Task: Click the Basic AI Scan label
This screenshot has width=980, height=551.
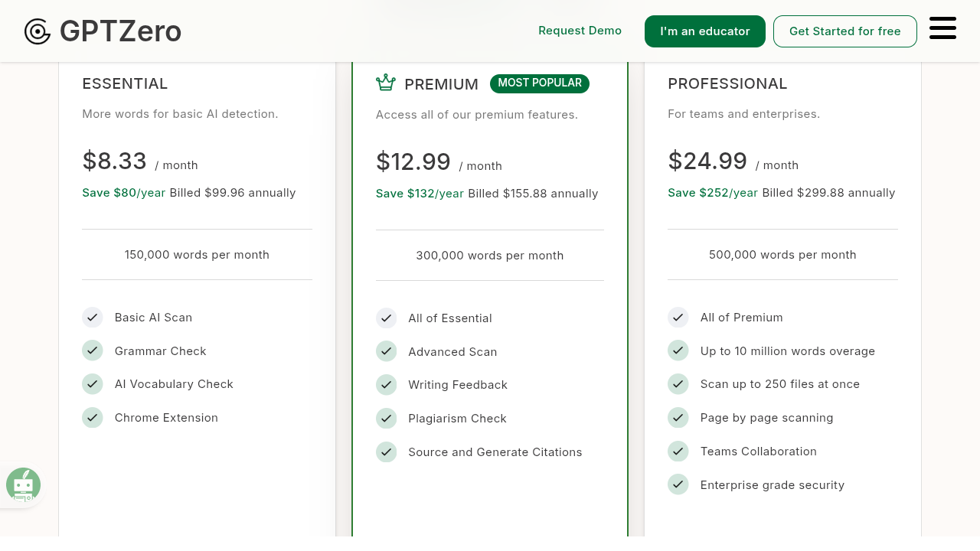Action: [x=153, y=318]
